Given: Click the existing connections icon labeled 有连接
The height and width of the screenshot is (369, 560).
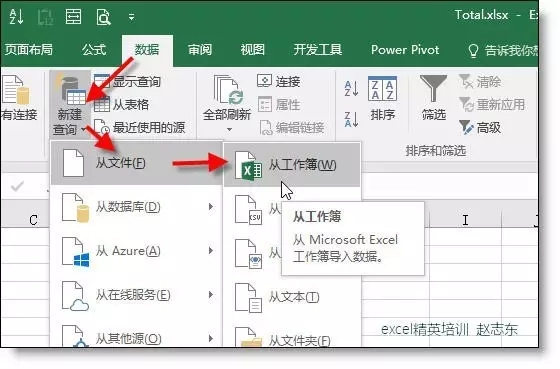Looking at the screenshot, I should pyautogui.click(x=18, y=99).
